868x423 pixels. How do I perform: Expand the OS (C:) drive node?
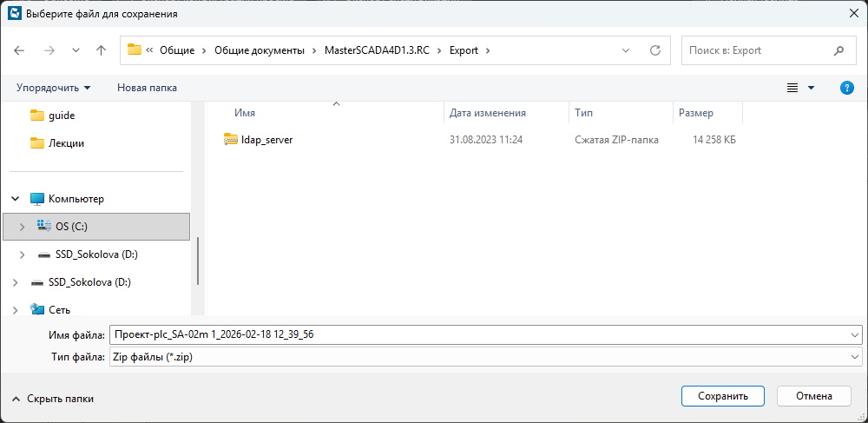point(23,227)
